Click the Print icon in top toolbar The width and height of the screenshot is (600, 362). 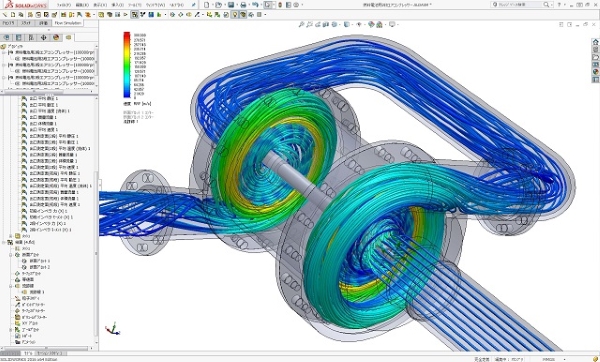click(243, 5)
